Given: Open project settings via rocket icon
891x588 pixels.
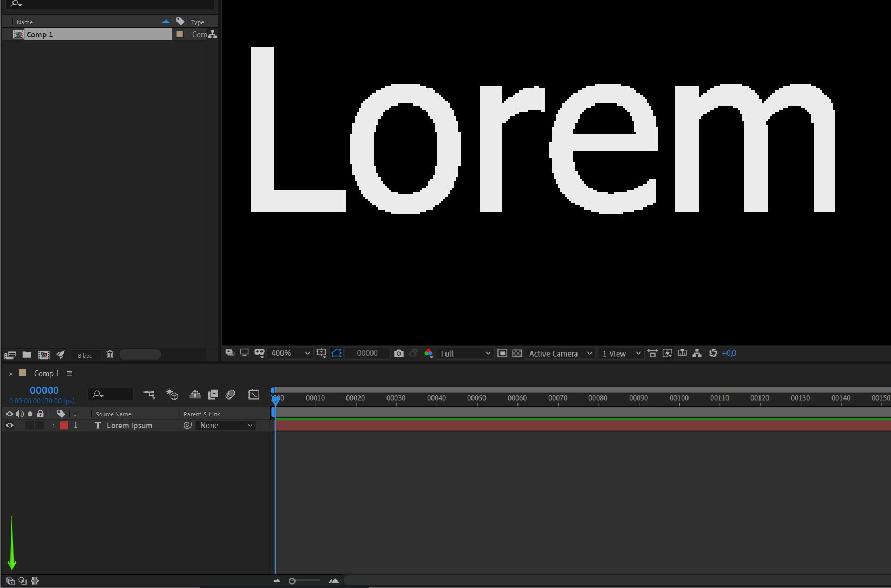Looking at the screenshot, I should pos(61,355).
